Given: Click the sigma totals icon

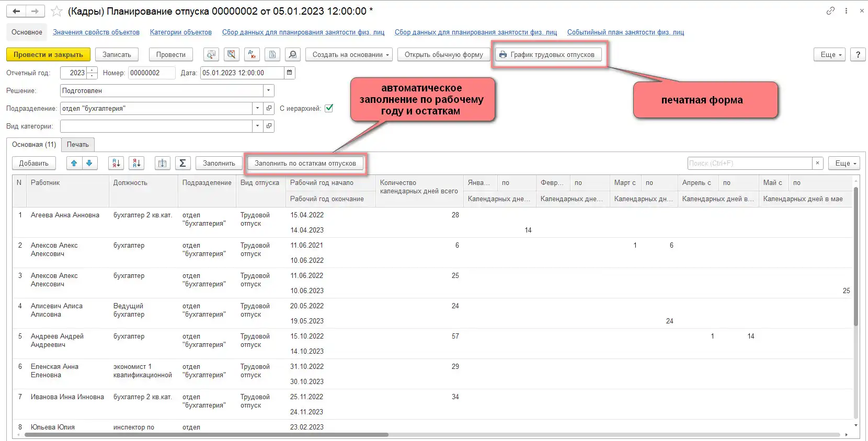Looking at the screenshot, I should 182,164.
